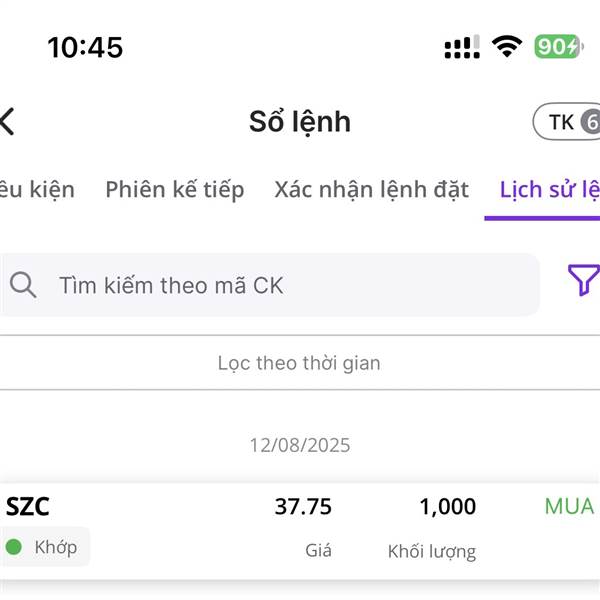Tap the Khớp status badge
The image size is (600, 600).
pyautogui.click(x=45, y=547)
